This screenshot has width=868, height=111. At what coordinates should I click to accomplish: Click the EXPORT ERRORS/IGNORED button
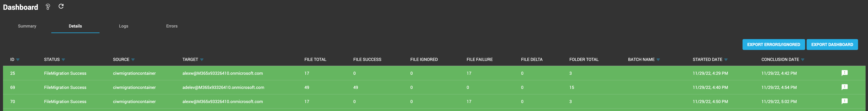click(x=774, y=44)
